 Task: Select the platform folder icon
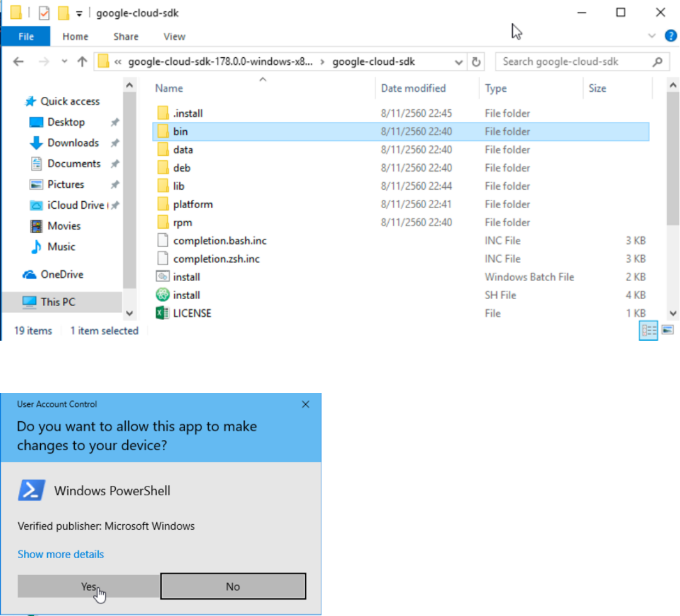point(163,204)
